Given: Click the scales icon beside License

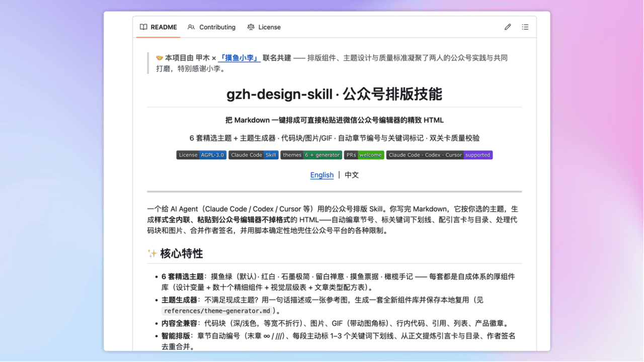Looking at the screenshot, I should click(251, 27).
